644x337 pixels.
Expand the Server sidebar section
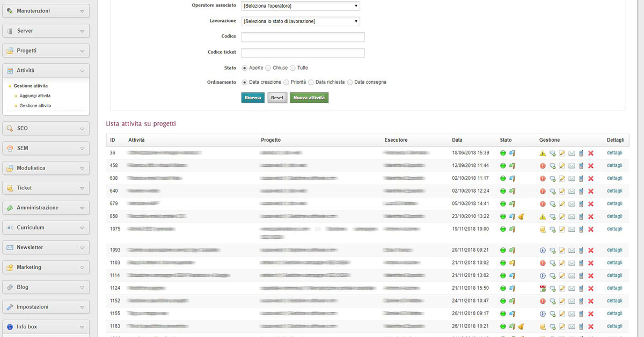46,31
